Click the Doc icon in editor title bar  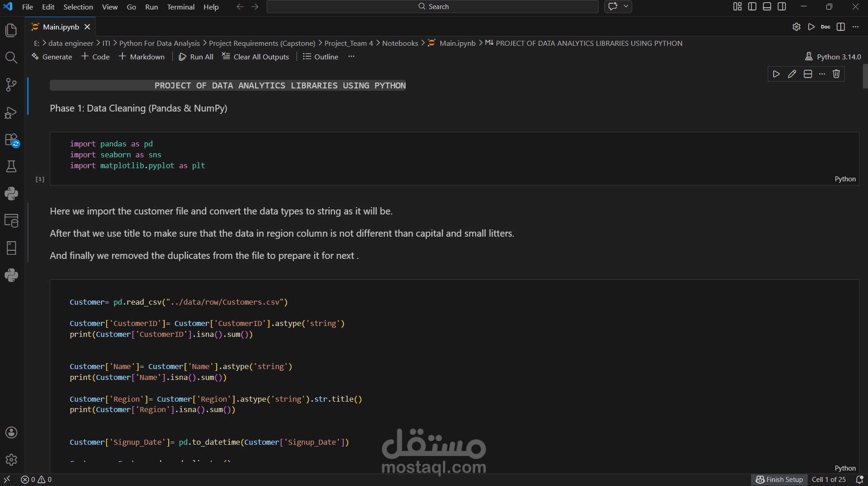(826, 27)
